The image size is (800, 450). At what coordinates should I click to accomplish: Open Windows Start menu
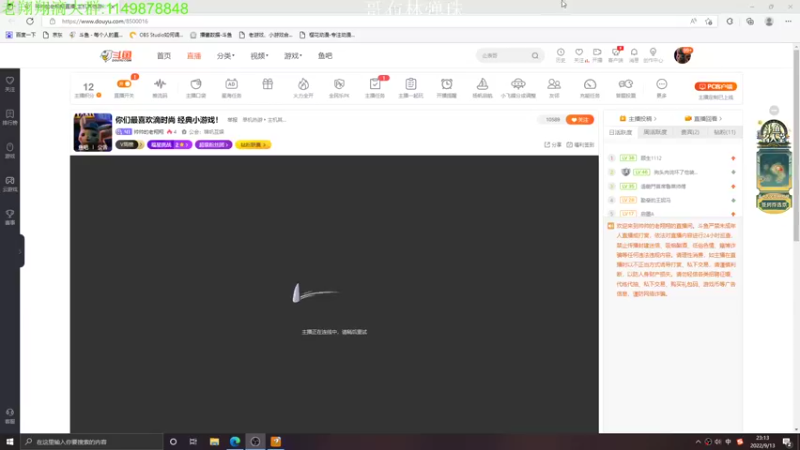tap(10, 441)
